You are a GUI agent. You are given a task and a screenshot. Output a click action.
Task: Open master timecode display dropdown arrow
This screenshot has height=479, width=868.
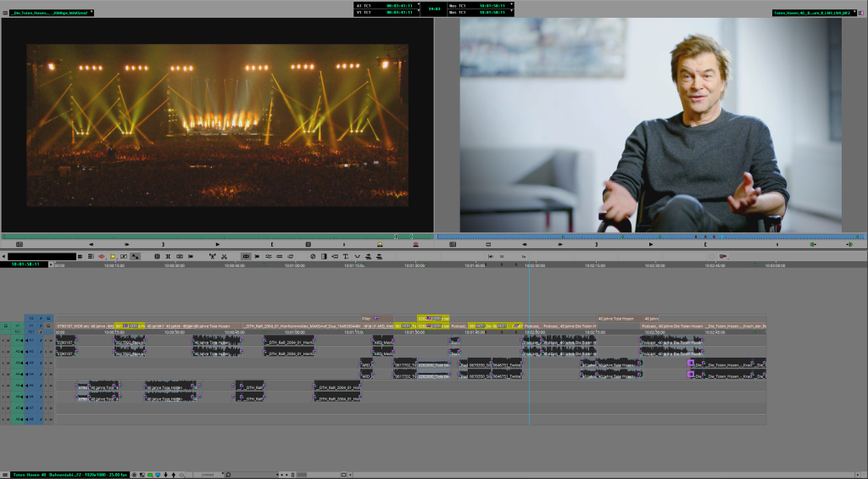(511, 6)
